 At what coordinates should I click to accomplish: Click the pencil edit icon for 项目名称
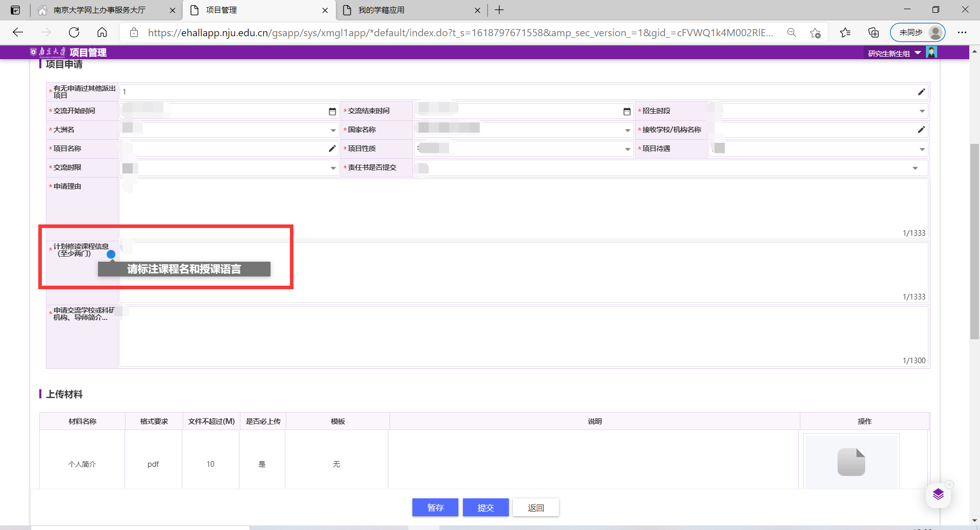[x=332, y=148]
